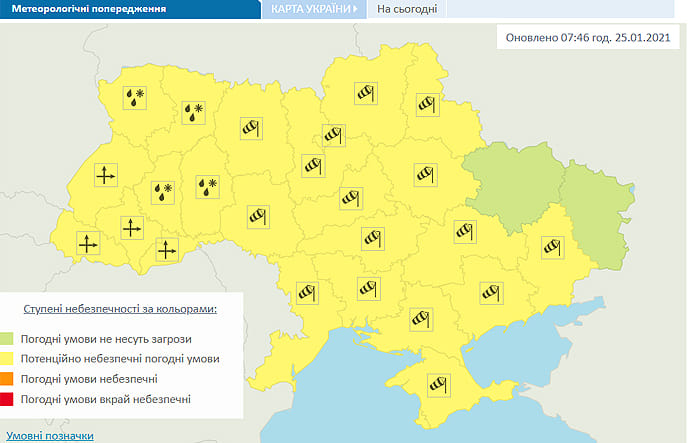
Task: Click the wind icon in Donetsk region
Action: (553, 245)
